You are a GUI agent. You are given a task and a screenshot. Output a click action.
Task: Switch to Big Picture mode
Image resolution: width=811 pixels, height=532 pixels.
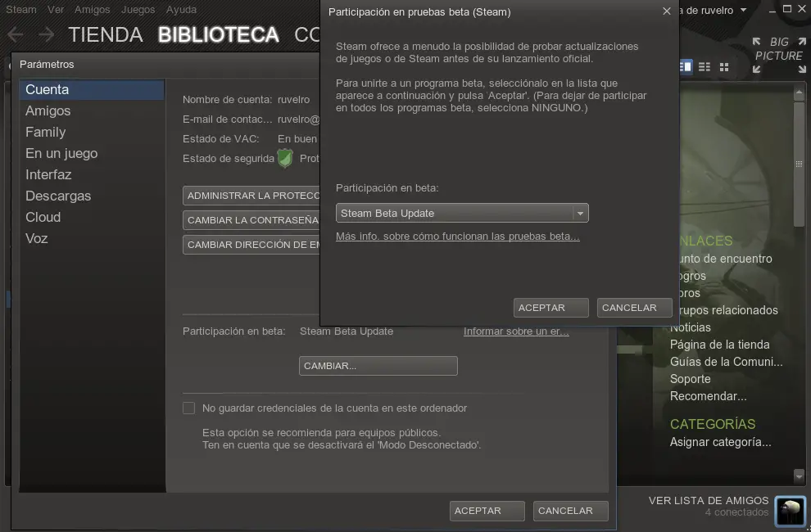click(x=779, y=55)
